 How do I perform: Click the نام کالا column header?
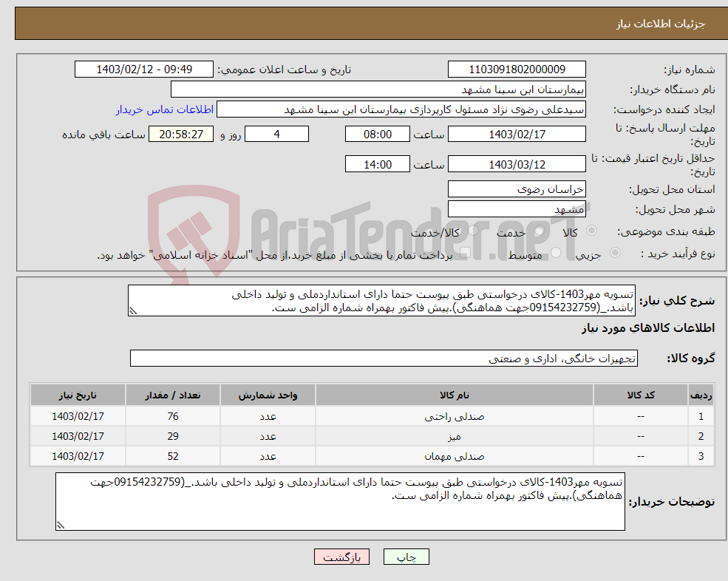455,395
